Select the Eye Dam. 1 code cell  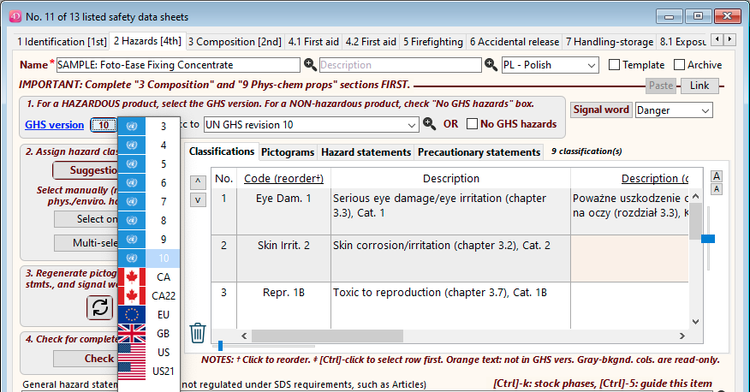click(x=284, y=211)
